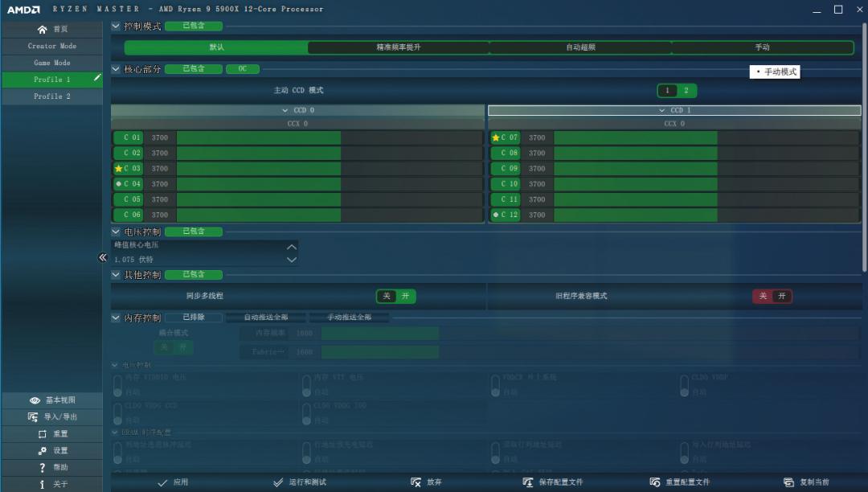Viewport: 868px width, 492px height.
Task: Click the dot marker on core C 12
Action: (x=495, y=215)
